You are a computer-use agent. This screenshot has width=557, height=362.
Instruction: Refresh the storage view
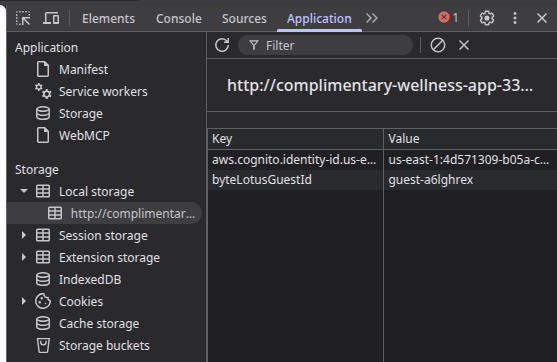[222, 45]
